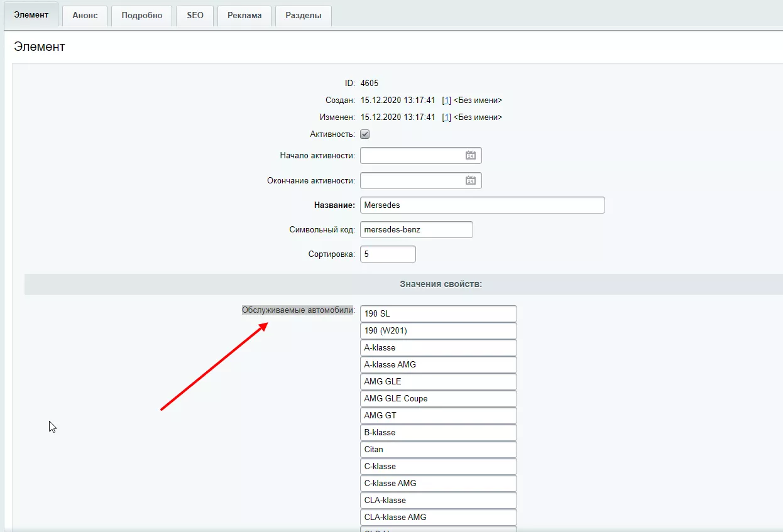Click the CLA-klasse field, not the AMG one
Image resolution: width=783 pixels, height=532 pixels.
[439, 500]
